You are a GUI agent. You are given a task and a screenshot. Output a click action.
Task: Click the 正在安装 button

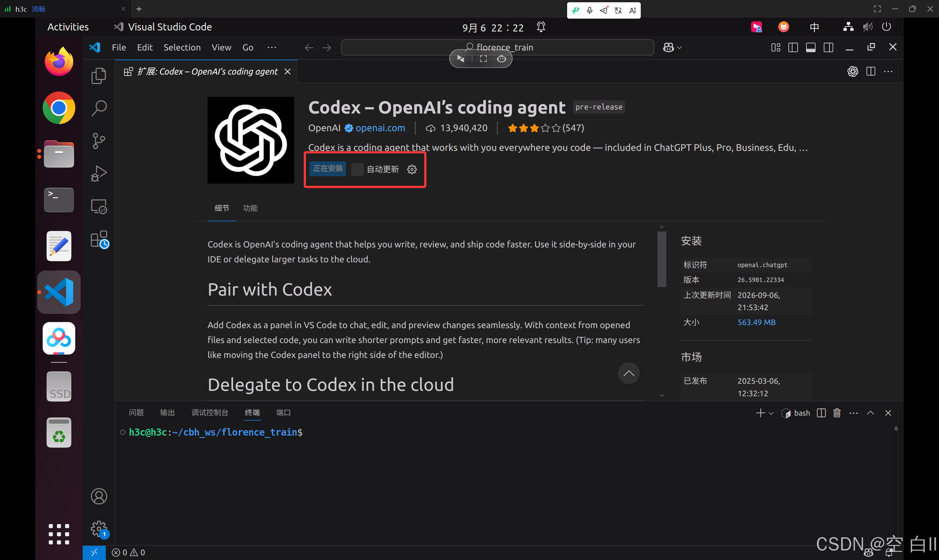(328, 169)
